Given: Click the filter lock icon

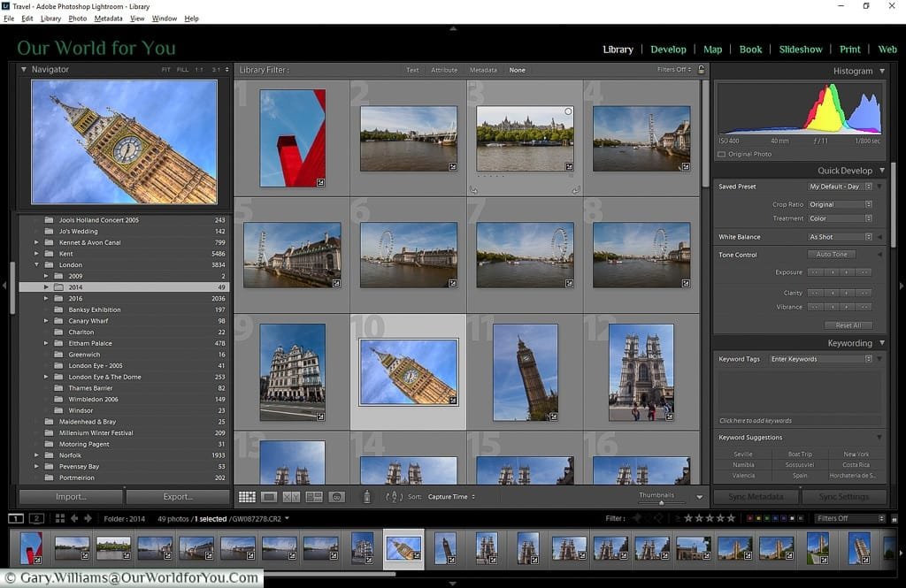Looking at the screenshot, I should [x=701, y=70].
